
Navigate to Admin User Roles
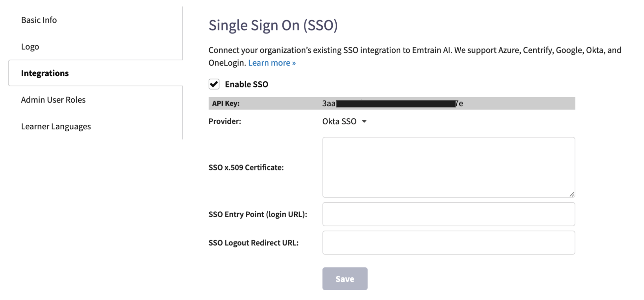tap(53, 100)
